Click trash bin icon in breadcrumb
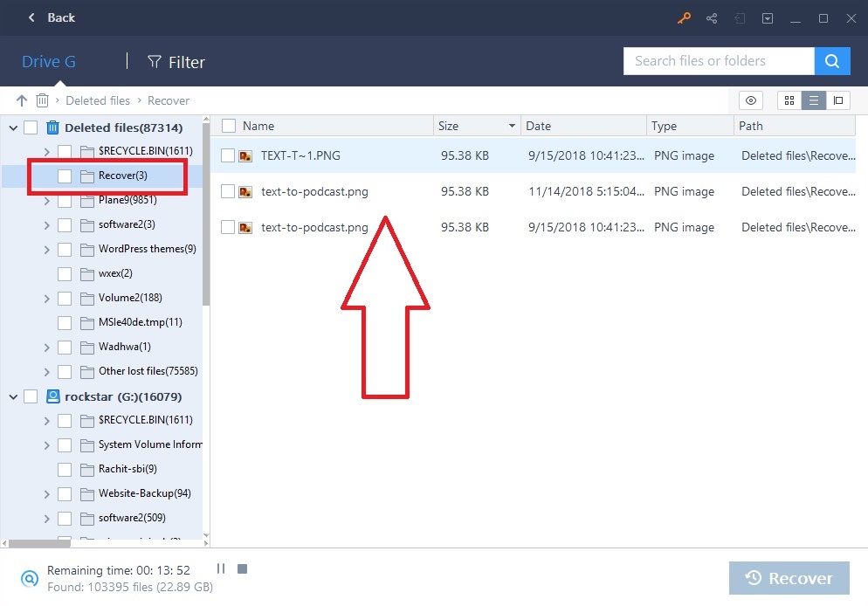The width and height of the screenshot is (868, 606). click(42, 100)
